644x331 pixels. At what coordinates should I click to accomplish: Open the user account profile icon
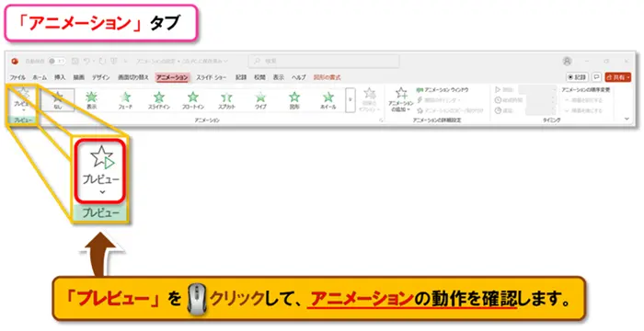(568, 62)
